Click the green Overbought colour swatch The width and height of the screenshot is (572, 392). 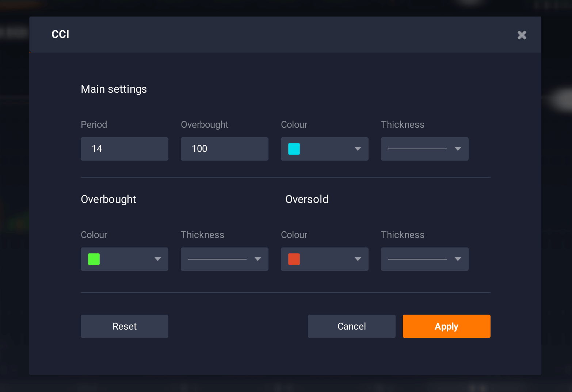[94, 259]
